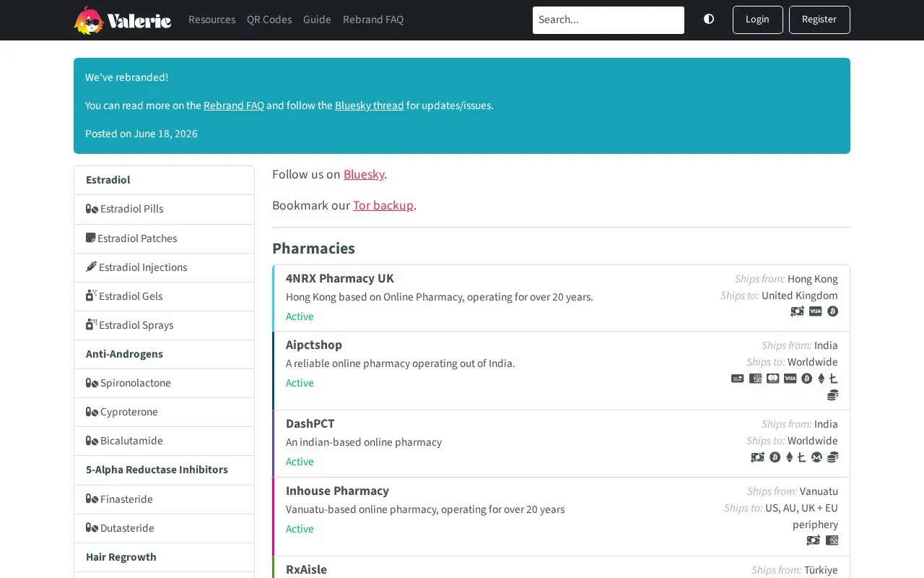The width and height of the screenshot is (924, 578).
Task: Open the QR Codes page
Action: point(269,20)
